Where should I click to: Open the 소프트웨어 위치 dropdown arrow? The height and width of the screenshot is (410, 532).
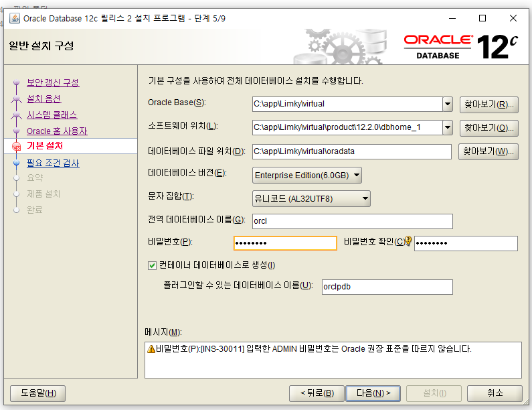[448, 128]
